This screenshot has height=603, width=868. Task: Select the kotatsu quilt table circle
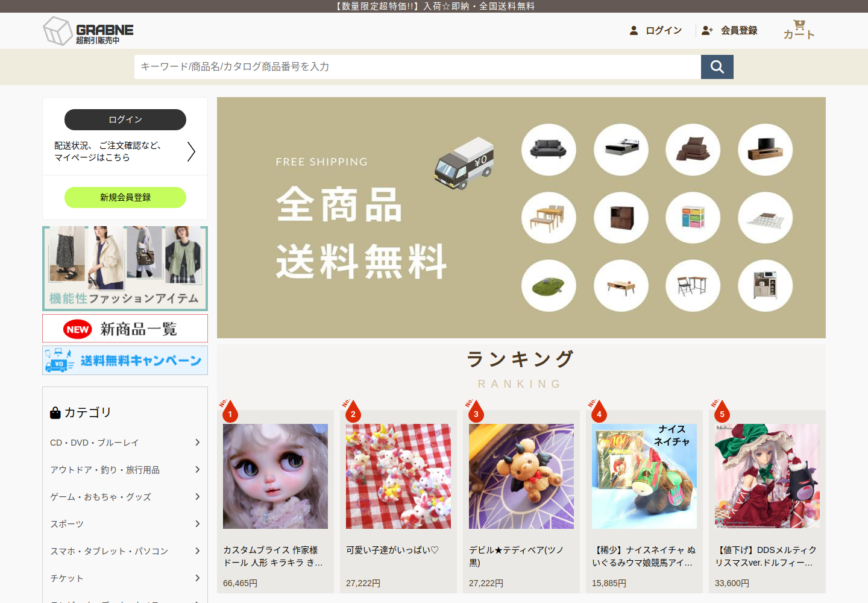(x=766, y=218)
